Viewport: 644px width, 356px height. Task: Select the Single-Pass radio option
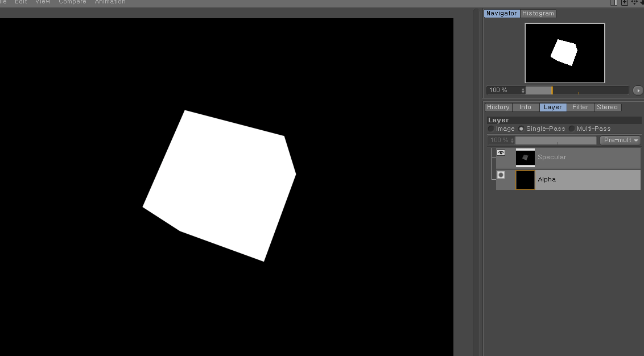pyautogui.click(x=521, y=129)
